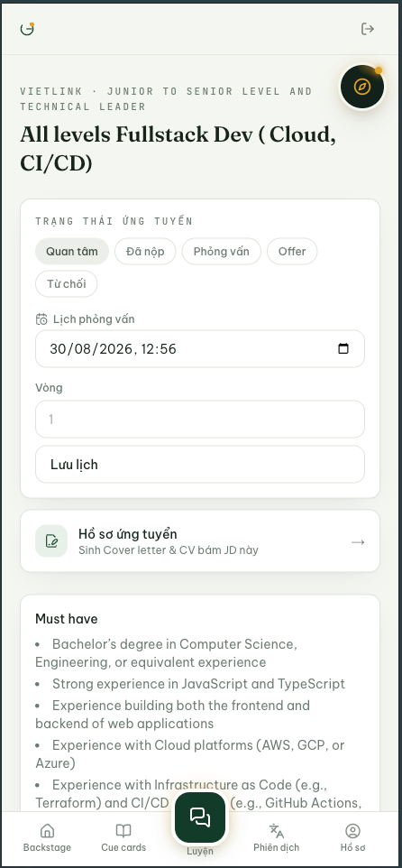
Task: Open Hồ sơ profile tab
Action: click(352, 837)
